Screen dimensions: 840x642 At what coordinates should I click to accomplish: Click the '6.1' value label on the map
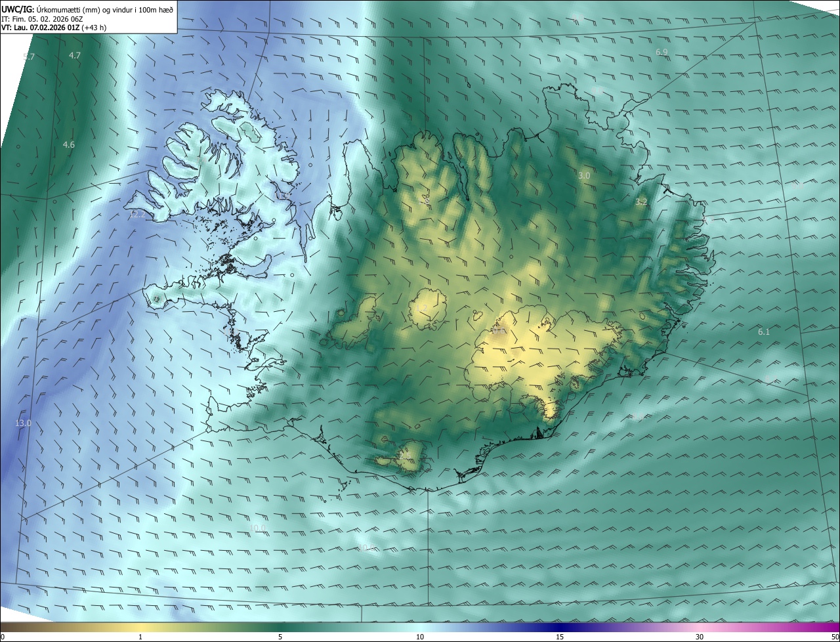(764, 332)
